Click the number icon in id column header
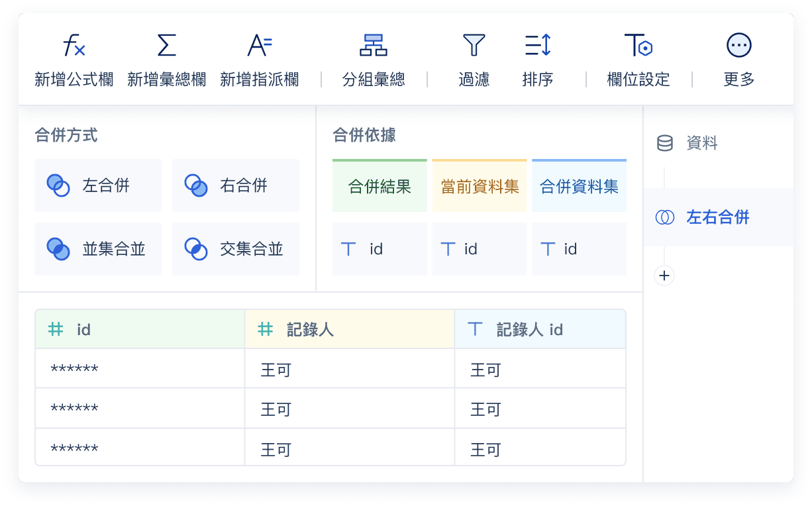Viewport: 812px width, 506px height. click(x=56, y=329)
